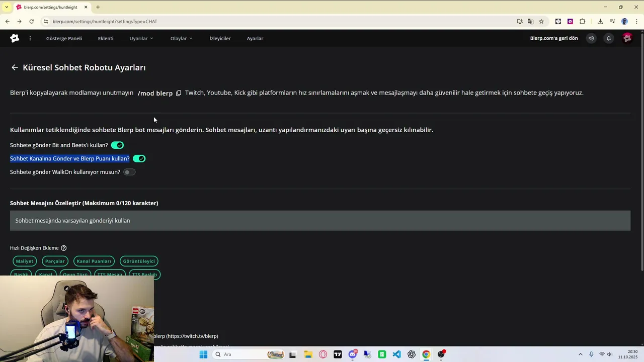Click the Blerp logo icon in navbar
This screenshot has height=362, width=644.
pos(15,38)
